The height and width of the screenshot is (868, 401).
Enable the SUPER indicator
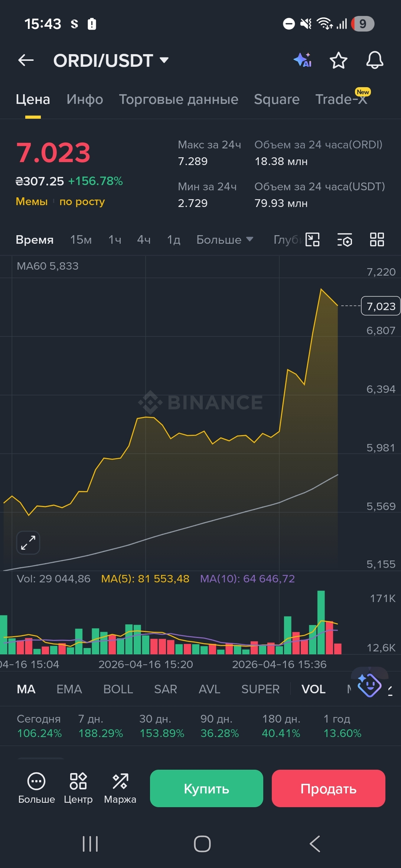tap(260, 689)
